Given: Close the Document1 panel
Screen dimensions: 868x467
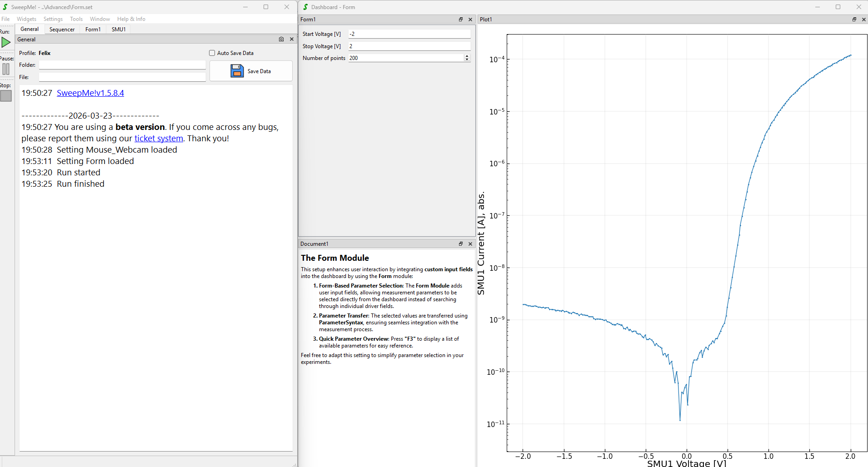Looking at the screenshot, I should [470, 244].
